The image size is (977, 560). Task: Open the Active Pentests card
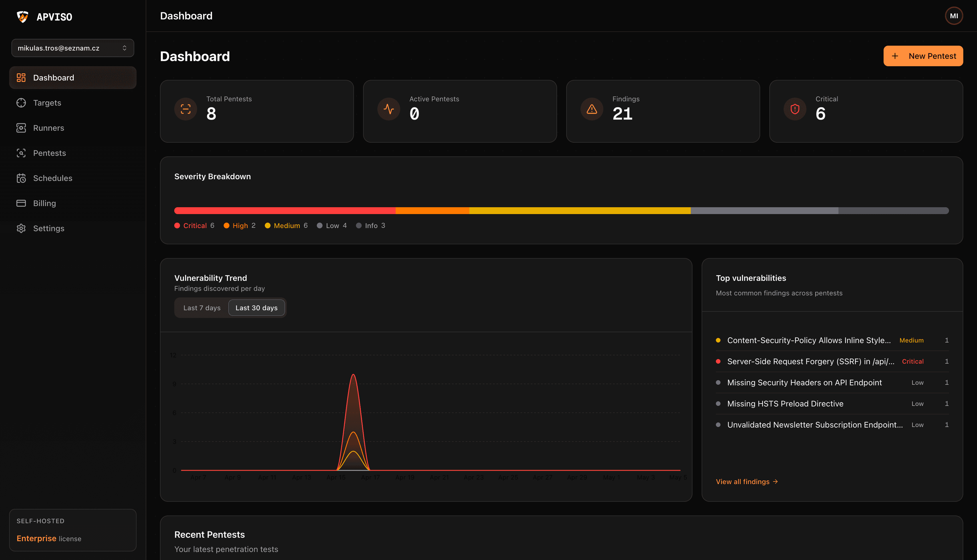click(460, 111)
